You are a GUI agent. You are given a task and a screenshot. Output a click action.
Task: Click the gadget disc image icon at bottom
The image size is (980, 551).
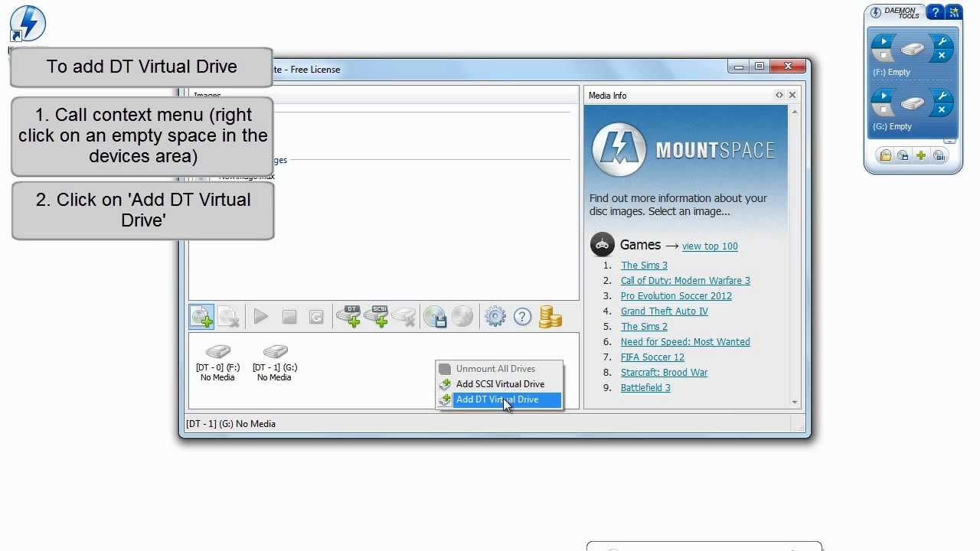pos(903,155)
